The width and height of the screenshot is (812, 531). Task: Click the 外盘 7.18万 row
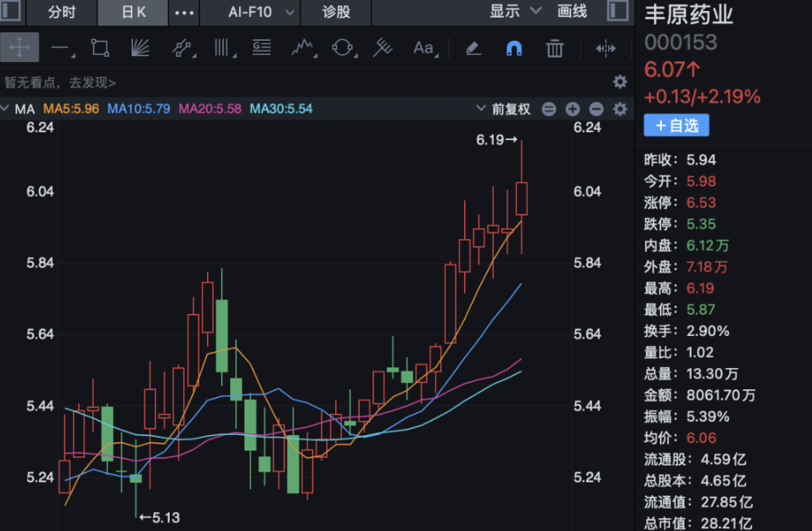coord(686,267)
